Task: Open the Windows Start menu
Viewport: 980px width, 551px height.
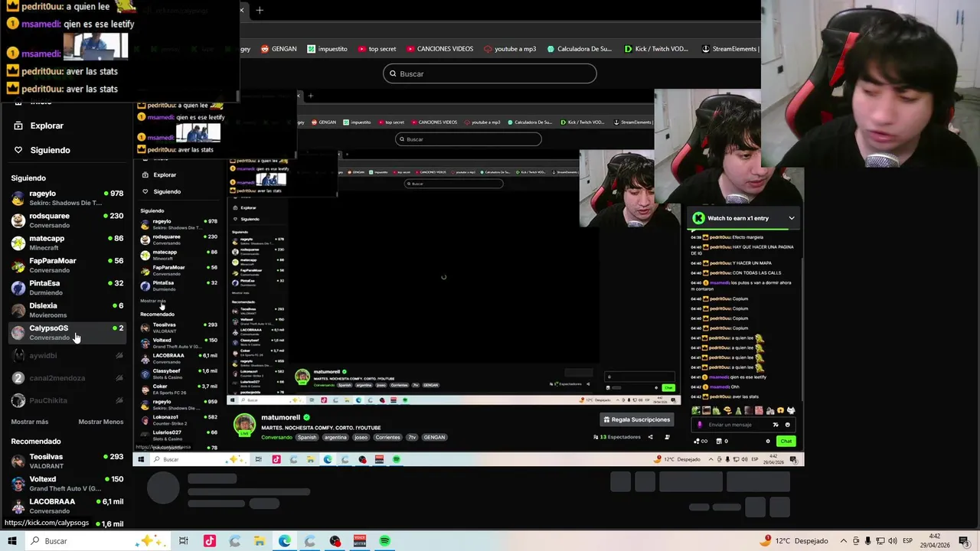Action: [x=12, y=541]
